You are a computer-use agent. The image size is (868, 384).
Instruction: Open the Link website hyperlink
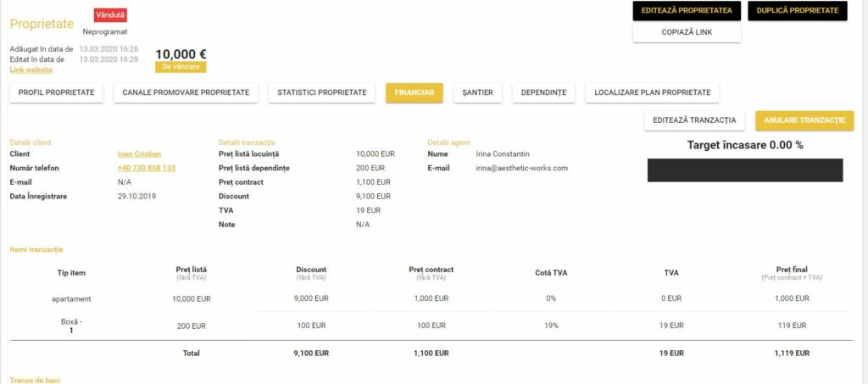pyautogui.click(x=31, y=70)
